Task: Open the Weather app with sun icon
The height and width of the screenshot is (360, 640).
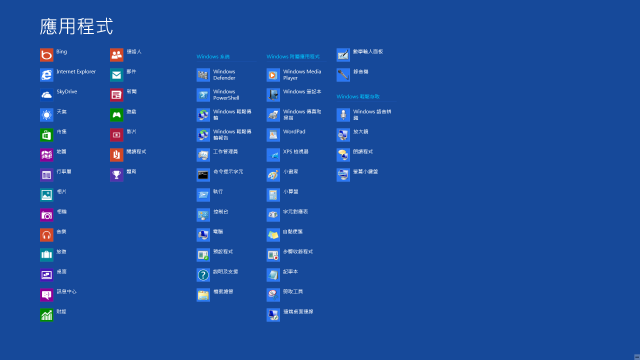Action: coord(47,115)
